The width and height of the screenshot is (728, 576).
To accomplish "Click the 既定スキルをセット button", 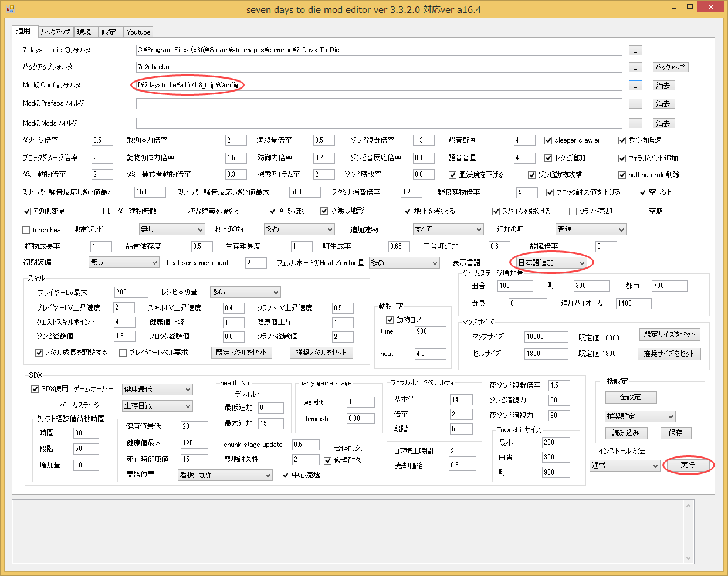I will point(241,353).
